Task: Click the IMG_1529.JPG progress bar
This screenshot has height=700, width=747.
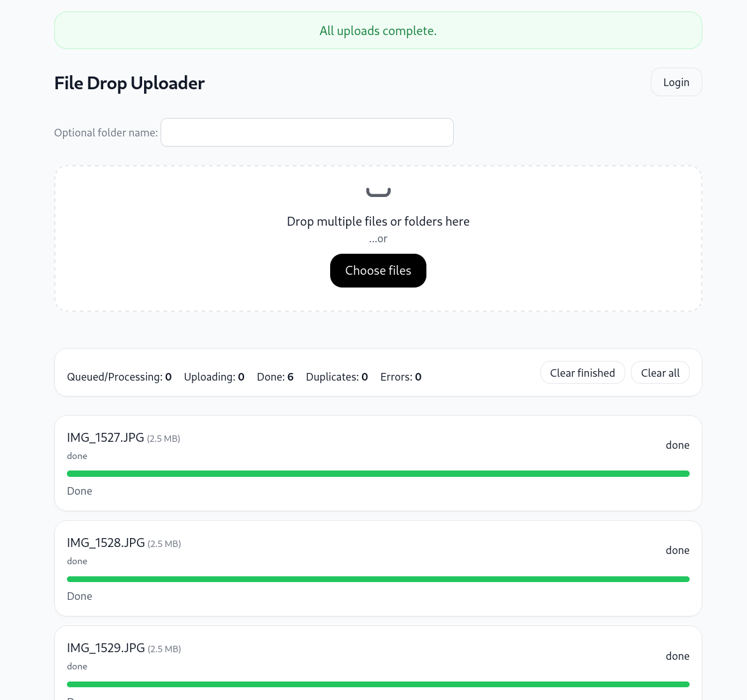Action: (378, 684)
